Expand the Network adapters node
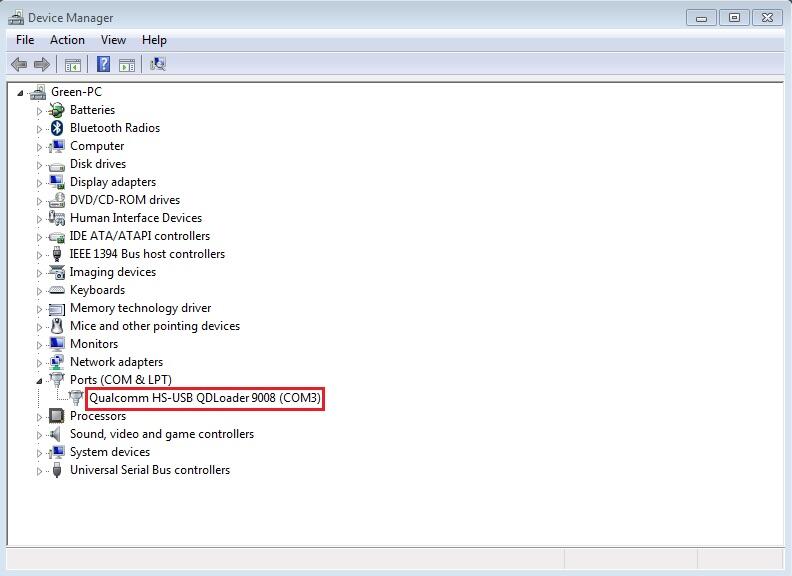Screen dimensions: 792x576 [39, 363]
